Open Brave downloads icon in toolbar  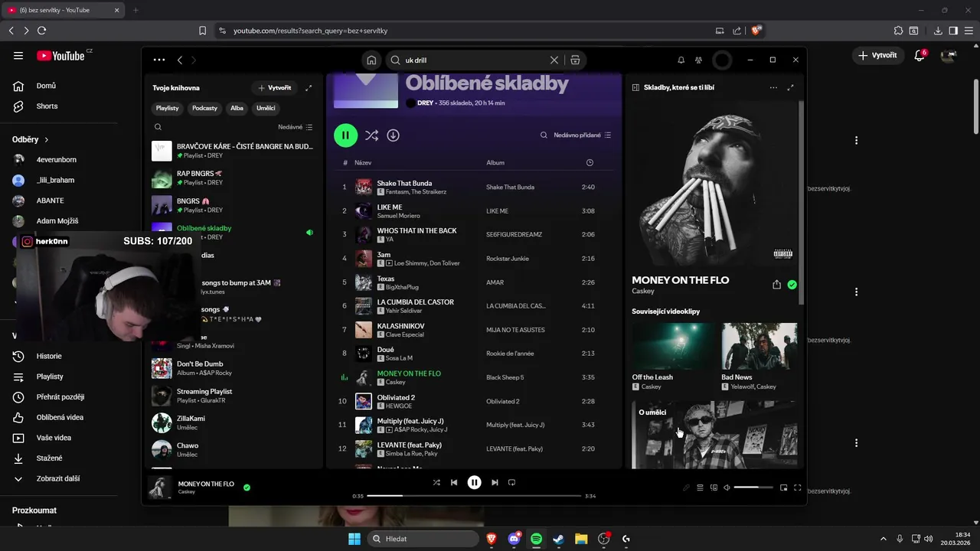coord(938,31)
